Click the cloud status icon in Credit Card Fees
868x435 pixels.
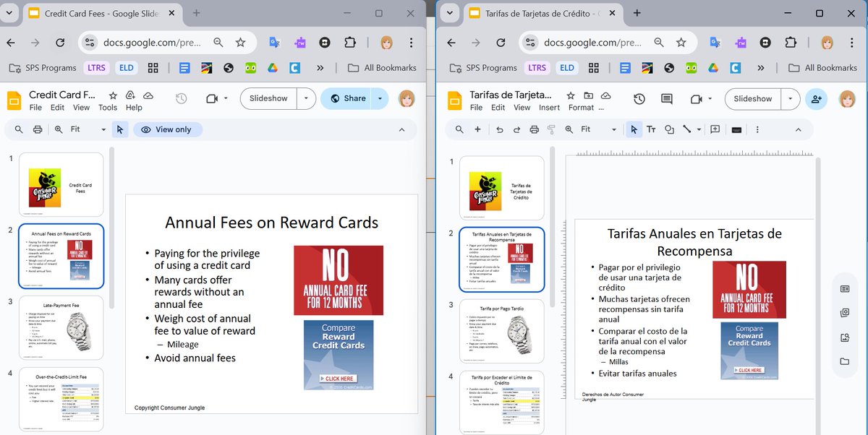(148, 95)
